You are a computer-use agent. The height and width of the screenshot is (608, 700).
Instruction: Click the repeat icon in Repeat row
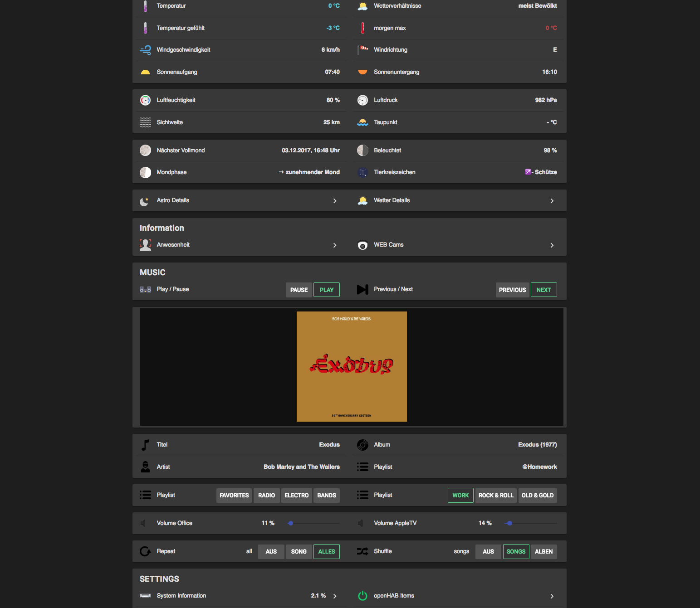tap(145, 551)
